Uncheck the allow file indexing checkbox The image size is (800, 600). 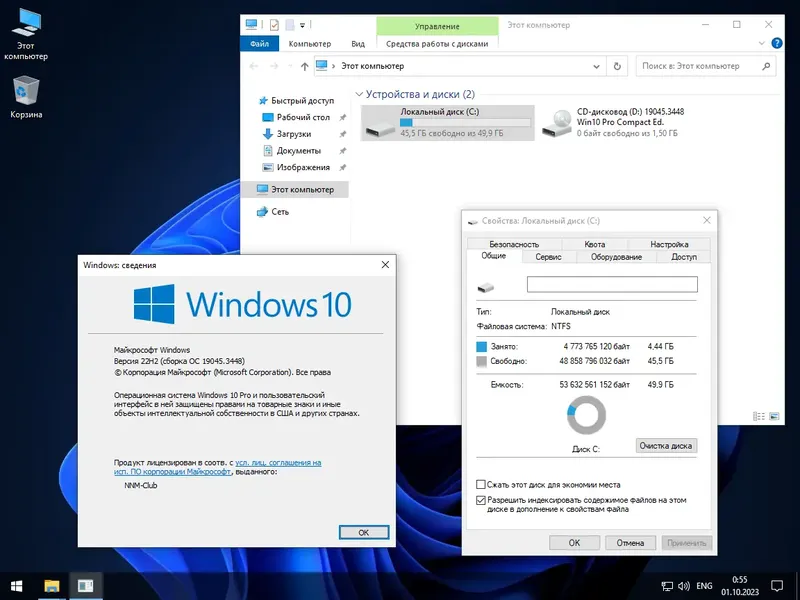(x=479, y=500)
